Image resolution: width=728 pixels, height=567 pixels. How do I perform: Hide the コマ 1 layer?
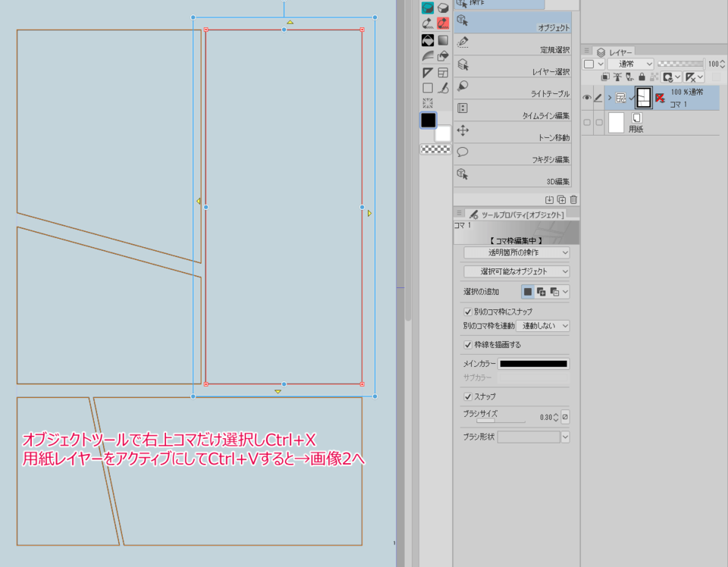pyautogui.click(x=587, y=97)
